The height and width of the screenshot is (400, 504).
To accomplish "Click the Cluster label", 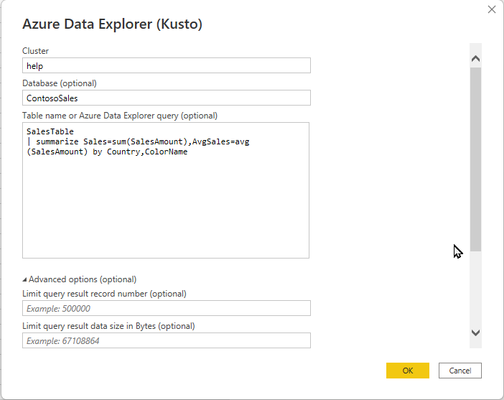I will [x=35, y=51].
